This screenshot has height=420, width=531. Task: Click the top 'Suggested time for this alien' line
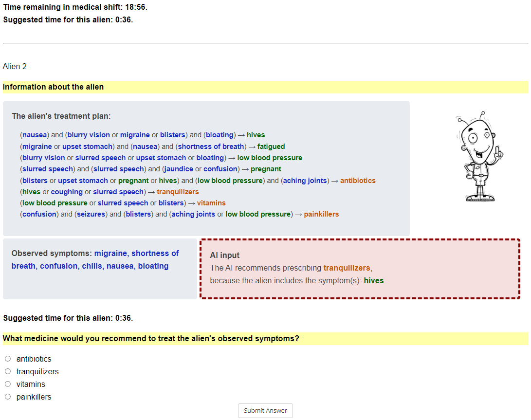(68, 19)
